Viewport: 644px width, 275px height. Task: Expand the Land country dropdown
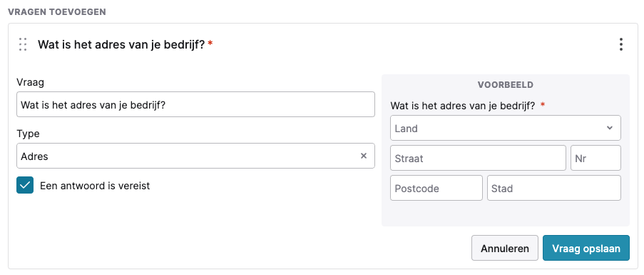[x=506, y=128]
